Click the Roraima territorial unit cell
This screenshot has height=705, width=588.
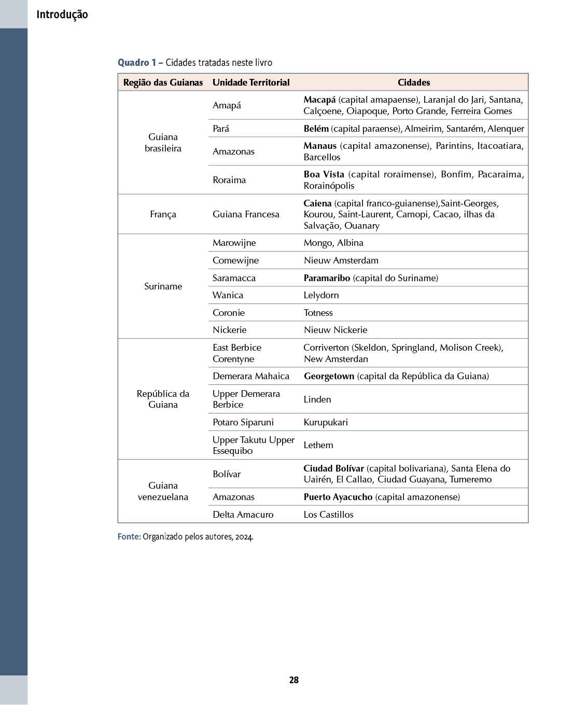tap(229, 180)
